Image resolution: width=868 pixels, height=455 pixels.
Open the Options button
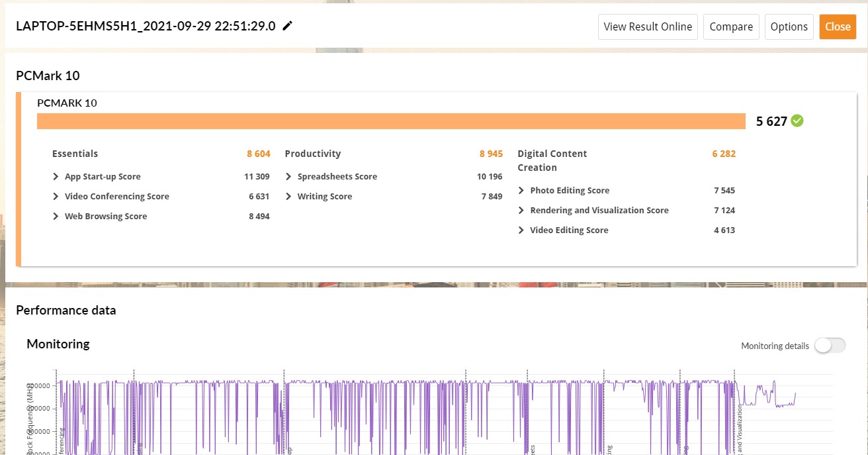pos(789,27)
